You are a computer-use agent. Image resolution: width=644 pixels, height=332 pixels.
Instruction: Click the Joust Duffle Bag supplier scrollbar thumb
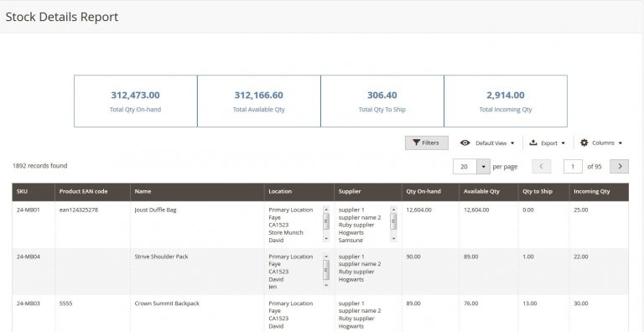393,221
